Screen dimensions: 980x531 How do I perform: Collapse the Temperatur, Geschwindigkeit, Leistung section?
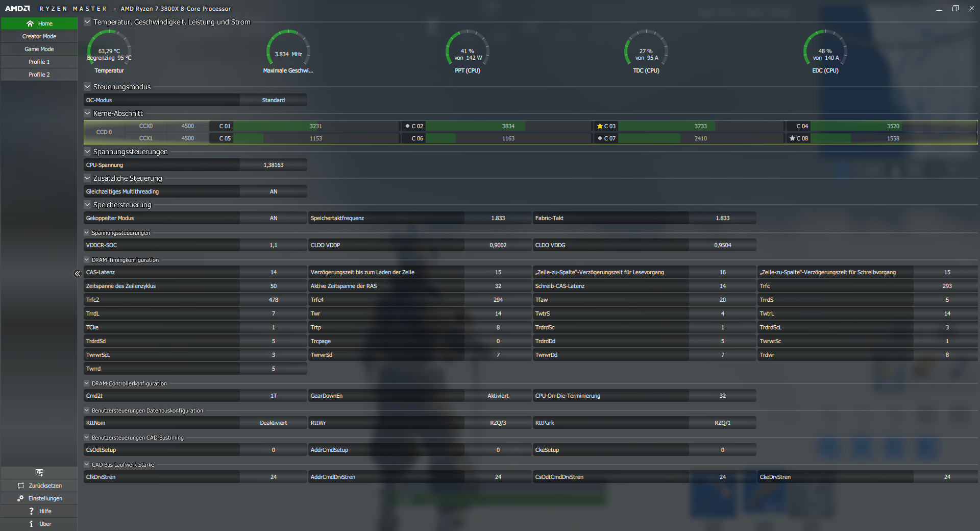pyautogui.click(x=87, y=22)
